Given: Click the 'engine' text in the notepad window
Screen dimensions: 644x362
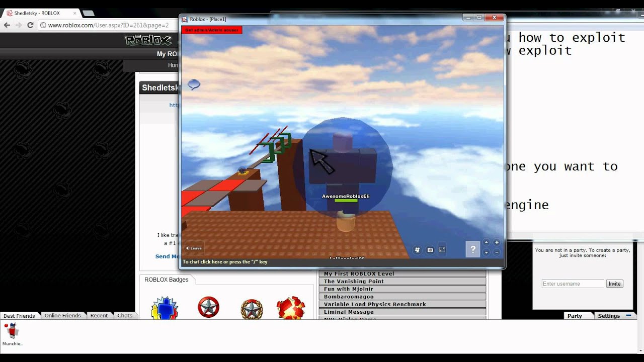Looking at the screenshot, I should tap(526, 205).
